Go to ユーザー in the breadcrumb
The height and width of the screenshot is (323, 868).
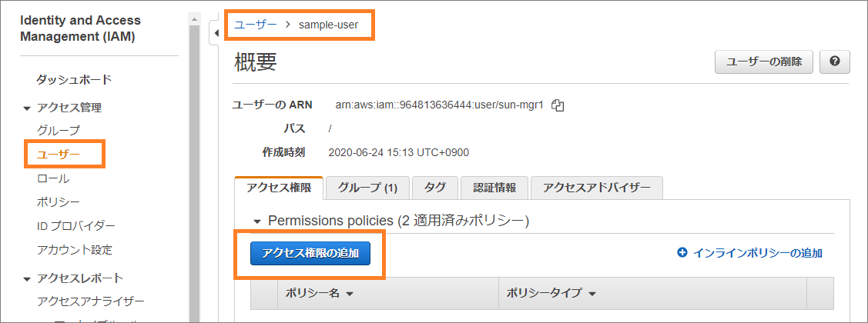pyautogui.click(x=256, y=25)
